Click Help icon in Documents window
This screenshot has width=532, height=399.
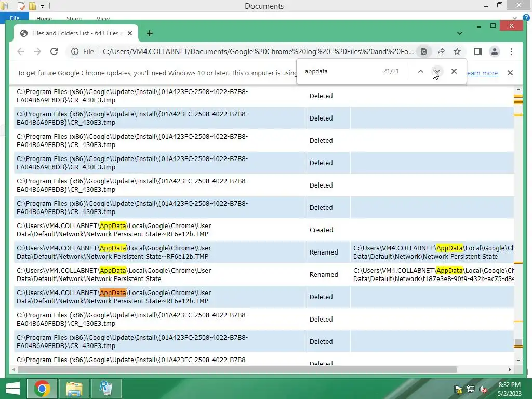pyautogui.click(x=526, y=18)
